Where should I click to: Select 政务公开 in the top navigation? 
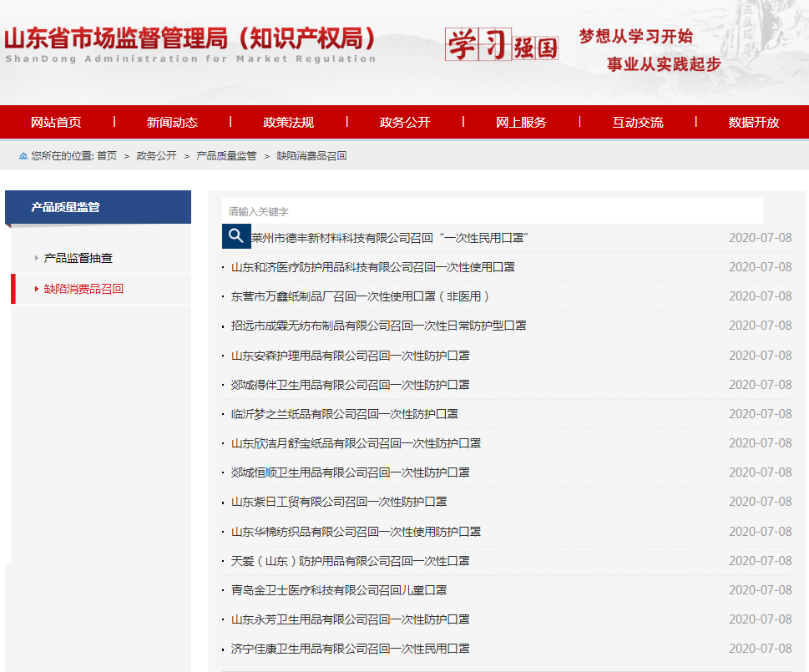(x=404, y=122)
